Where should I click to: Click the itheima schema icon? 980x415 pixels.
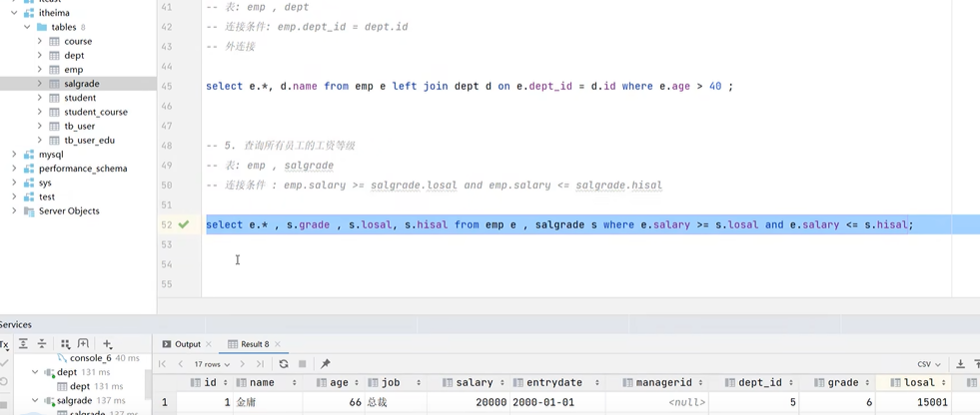(29, 13)
